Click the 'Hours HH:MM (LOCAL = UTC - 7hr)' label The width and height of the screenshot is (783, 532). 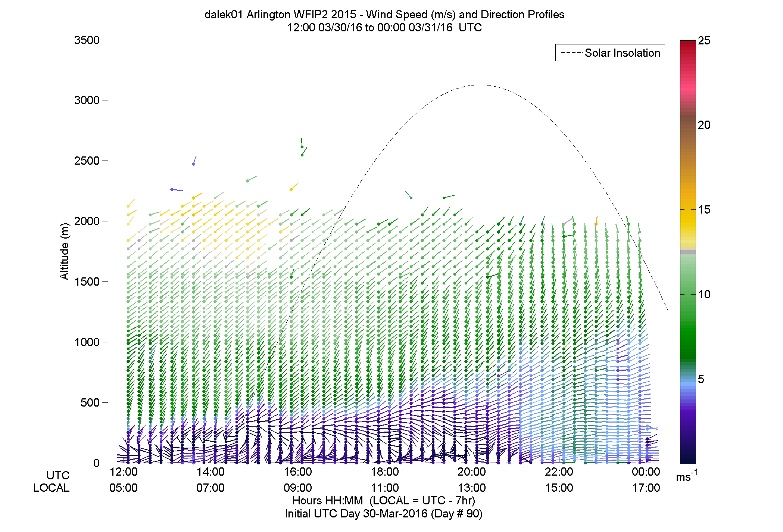[x=384, y=501]
